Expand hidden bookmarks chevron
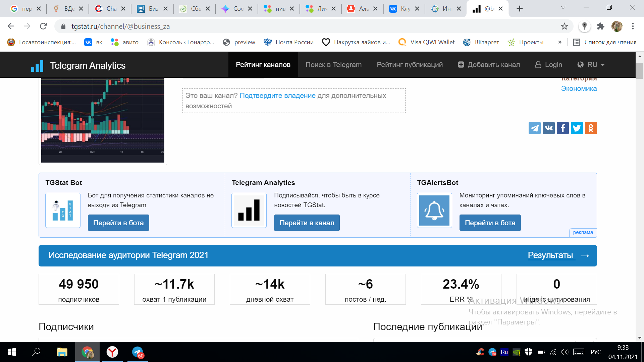Image resolution: width=644 pixels, height=362 pixels. (x=560, y=42)
